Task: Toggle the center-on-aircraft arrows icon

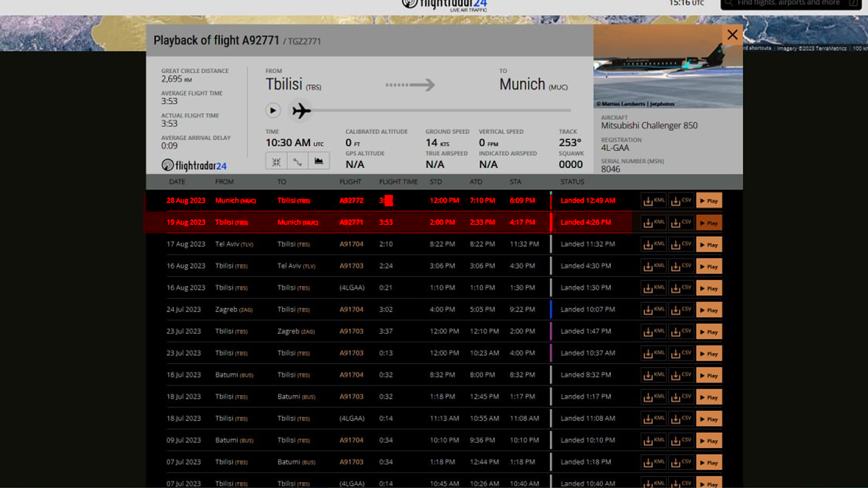Action: 276,161
